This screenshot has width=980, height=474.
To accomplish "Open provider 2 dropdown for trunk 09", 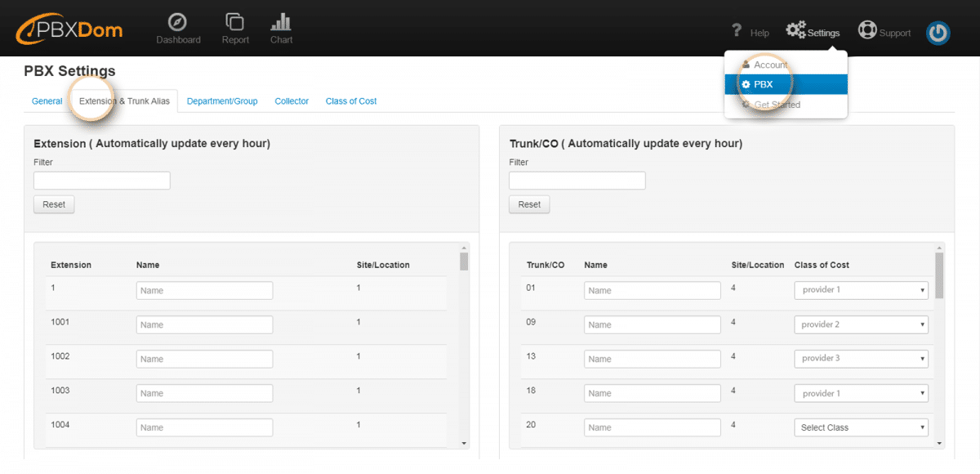I will tap(861, 324).
